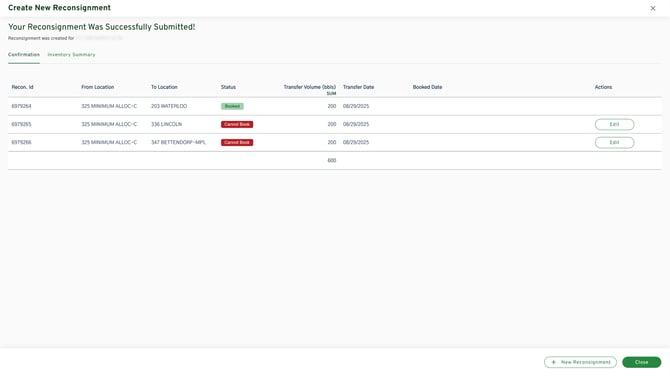Click transfer date in the LINCOLN row
Viewport: 670px width, 376px height.
tap(356, 124)
